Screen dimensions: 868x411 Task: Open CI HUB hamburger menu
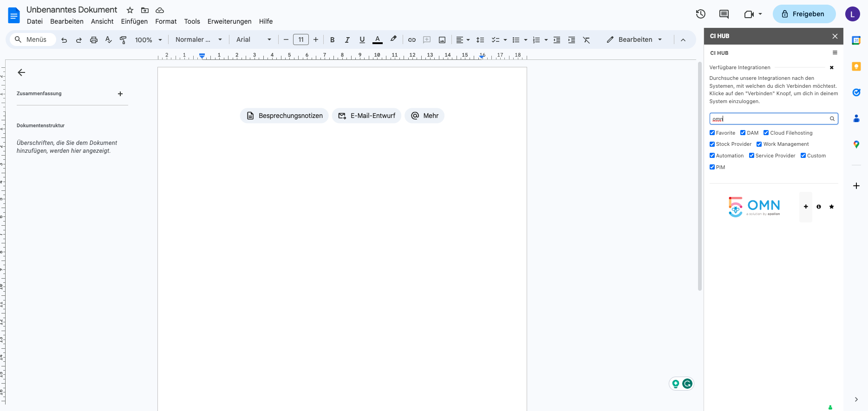(835, 53)
